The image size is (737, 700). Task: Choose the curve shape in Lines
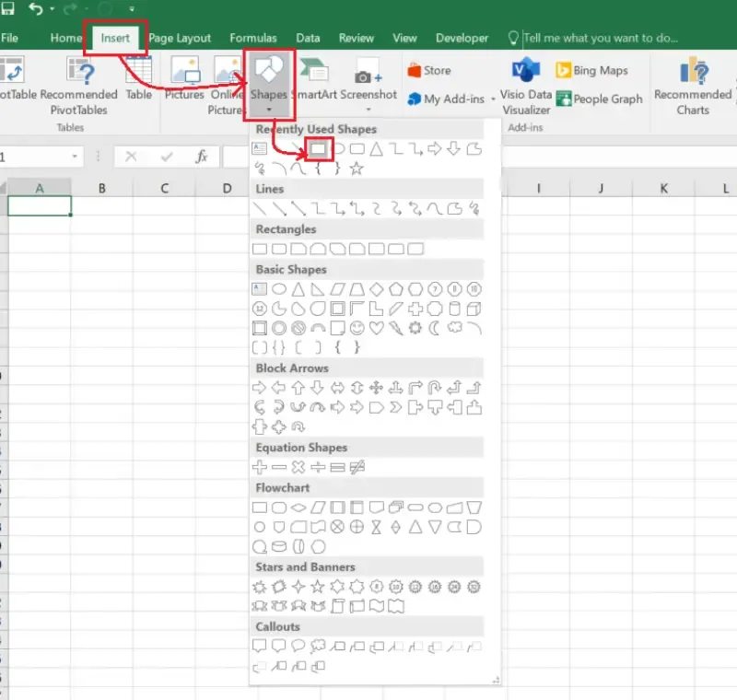point(435,208)
